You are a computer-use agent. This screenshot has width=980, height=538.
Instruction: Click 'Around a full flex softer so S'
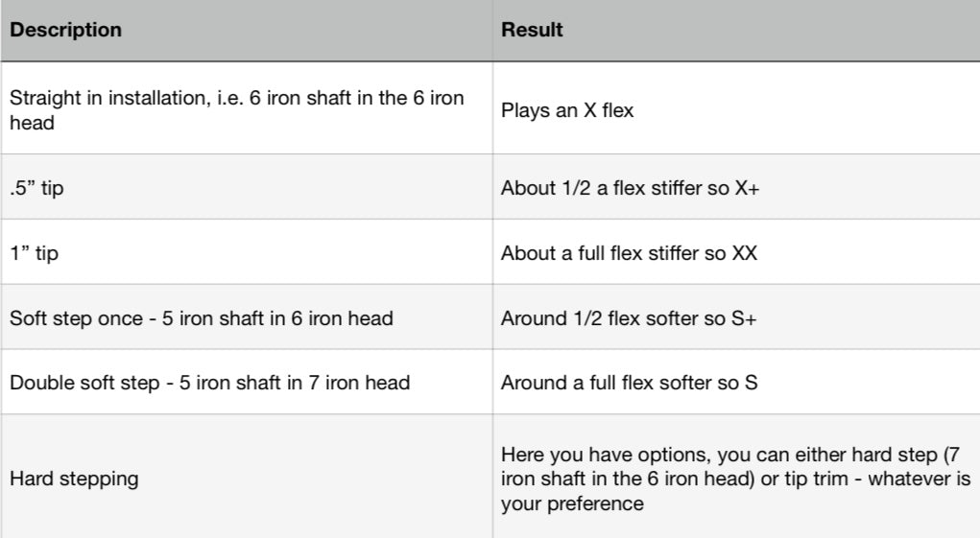pos(629,383)
